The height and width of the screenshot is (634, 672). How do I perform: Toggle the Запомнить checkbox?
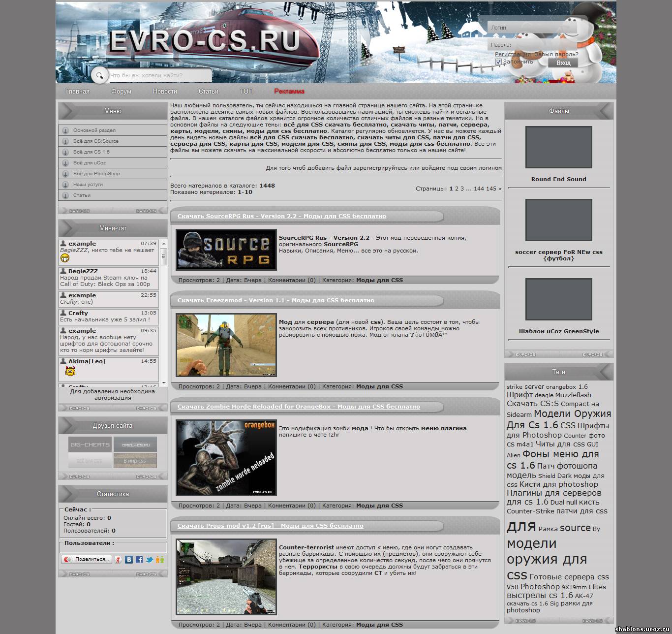coord(498,62)
